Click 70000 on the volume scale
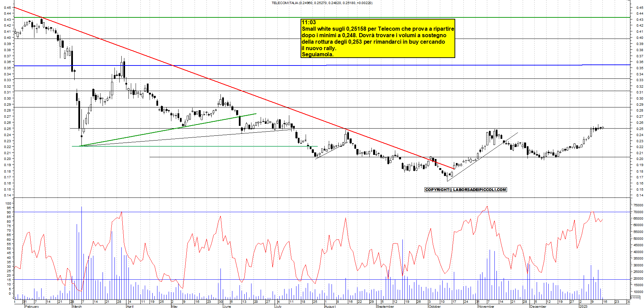644x308 pixels. point(639,212)
